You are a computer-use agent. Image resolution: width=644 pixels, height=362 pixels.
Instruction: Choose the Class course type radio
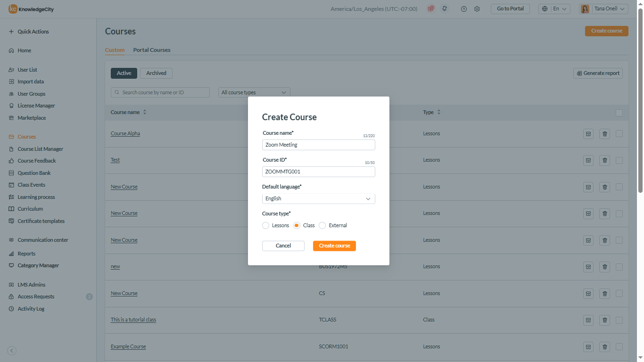[x=297, y=226]
